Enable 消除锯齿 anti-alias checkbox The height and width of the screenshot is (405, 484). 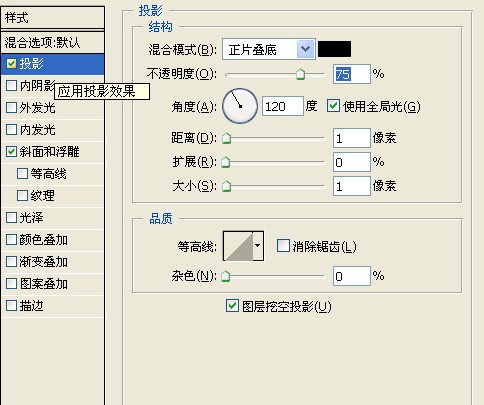283,246
